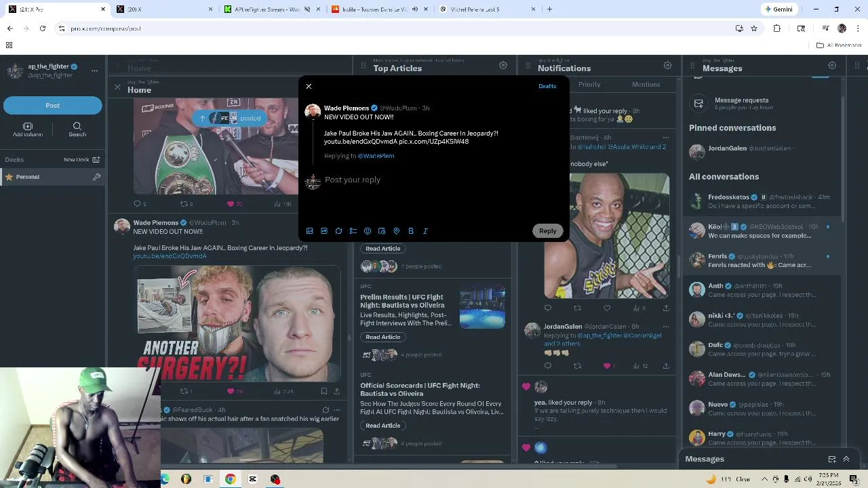
Task: Click the Reply submit button
Action: pyautogui.click(x=547, y=231)
